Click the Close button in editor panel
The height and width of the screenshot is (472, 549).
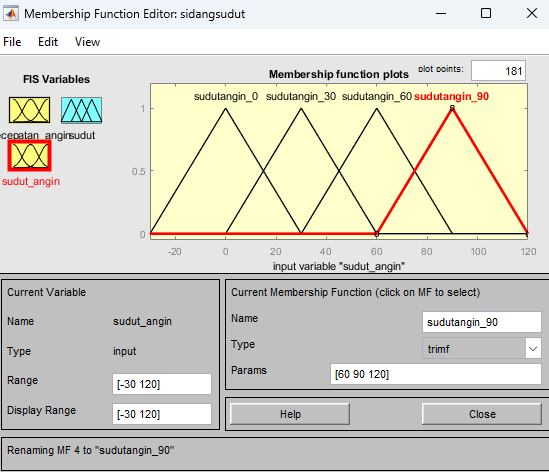[482, 414]
